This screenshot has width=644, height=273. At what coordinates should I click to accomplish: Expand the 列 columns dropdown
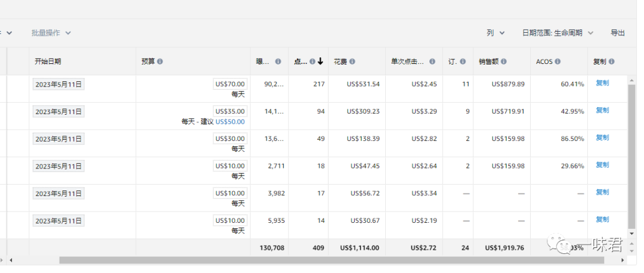pyautogui.click(x=495, y=33)
